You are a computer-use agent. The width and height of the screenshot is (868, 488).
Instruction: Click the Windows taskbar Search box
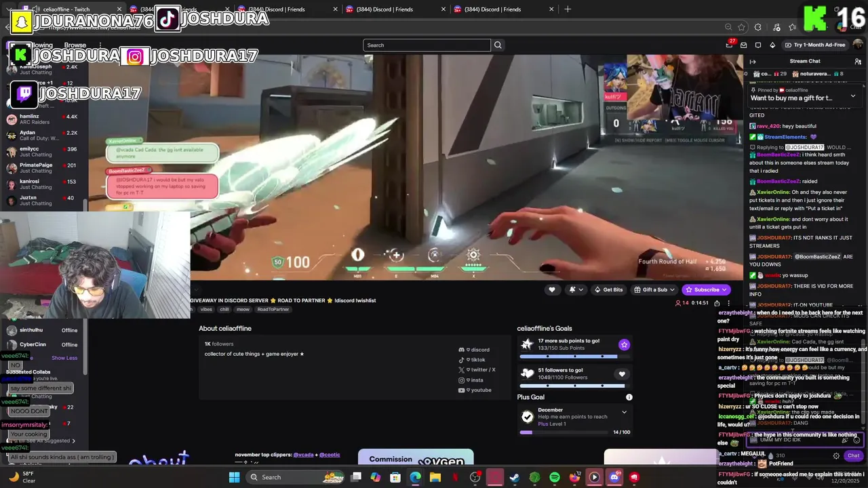[295, 477]
